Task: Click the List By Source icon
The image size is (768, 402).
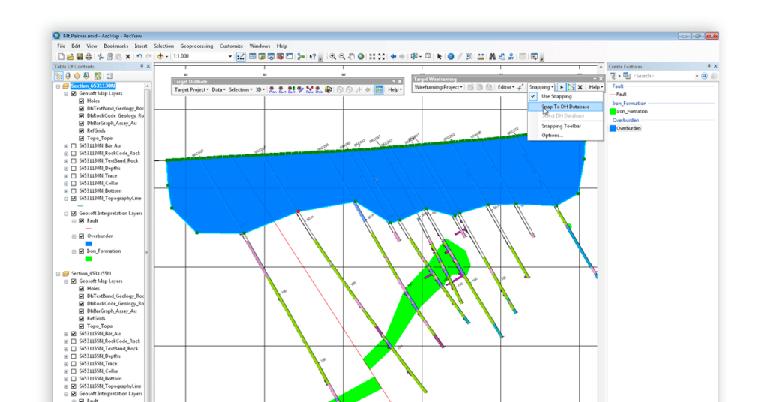Action: (68, 76)
